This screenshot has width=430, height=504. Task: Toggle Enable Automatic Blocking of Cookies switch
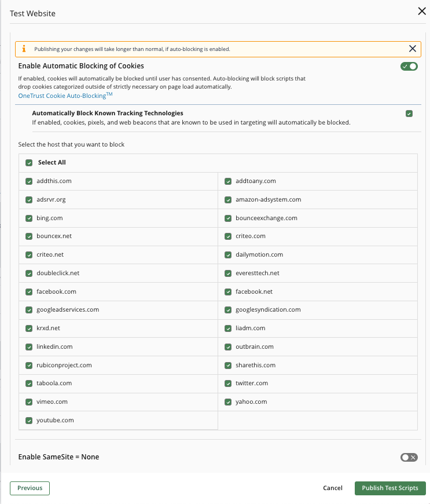pos(409,66)
